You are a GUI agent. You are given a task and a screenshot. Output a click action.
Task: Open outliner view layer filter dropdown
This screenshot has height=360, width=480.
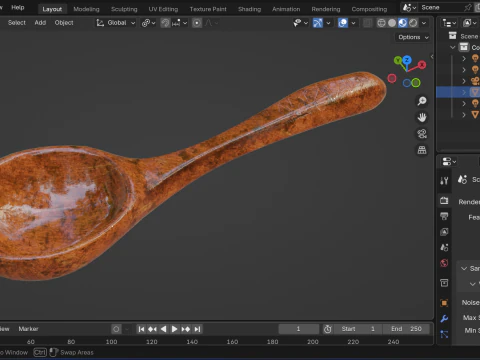[469, 23]
